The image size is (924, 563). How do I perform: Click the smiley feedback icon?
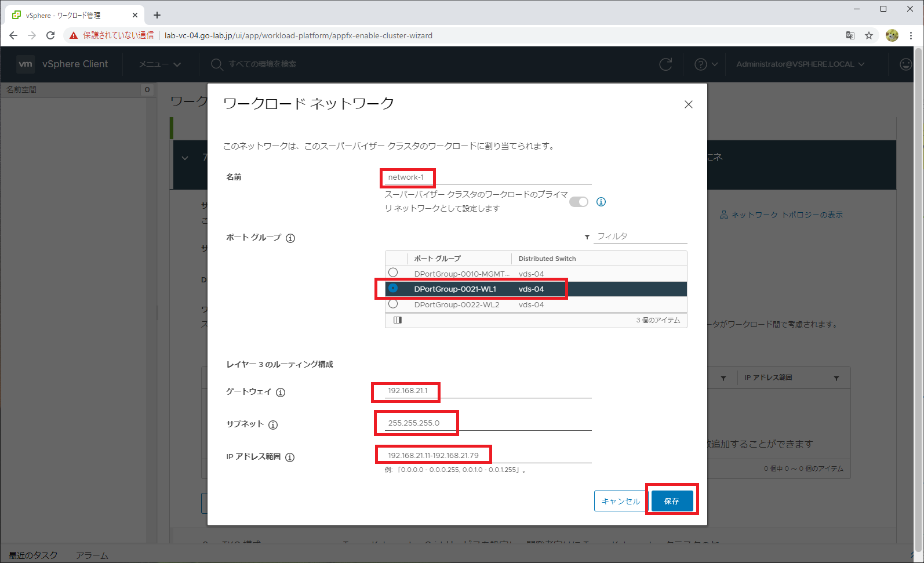click(905, 64)
